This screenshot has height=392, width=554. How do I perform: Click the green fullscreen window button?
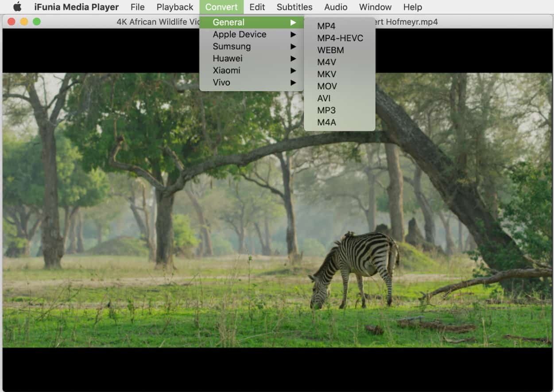pos(37,22)
